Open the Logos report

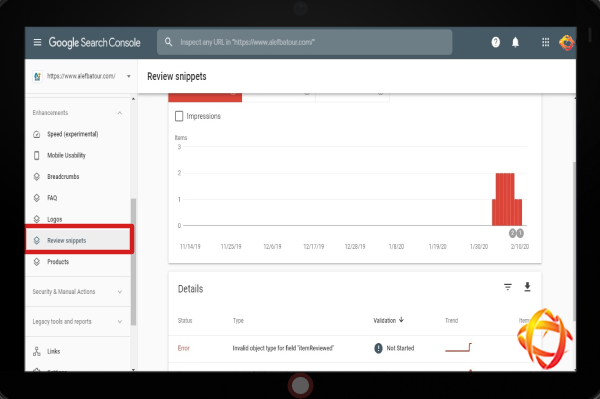(x=54, y=219)
